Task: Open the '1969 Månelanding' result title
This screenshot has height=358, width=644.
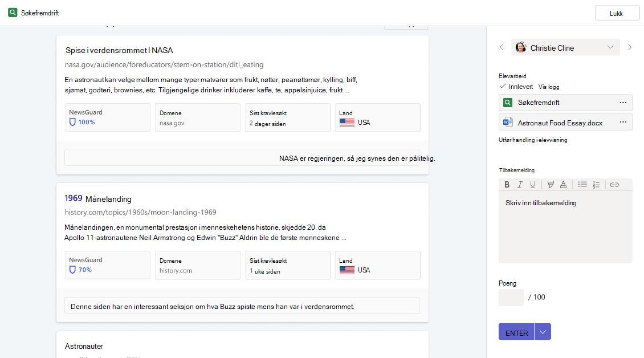Action: (98, 198)
